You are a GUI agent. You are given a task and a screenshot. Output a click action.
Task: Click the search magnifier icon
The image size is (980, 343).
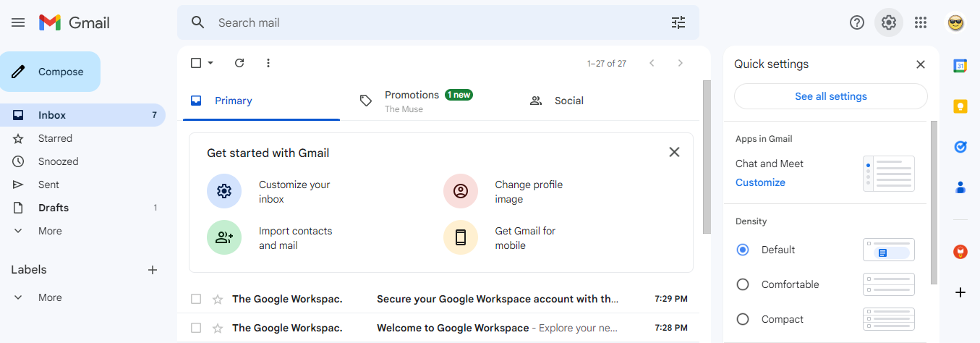point(198,22)
